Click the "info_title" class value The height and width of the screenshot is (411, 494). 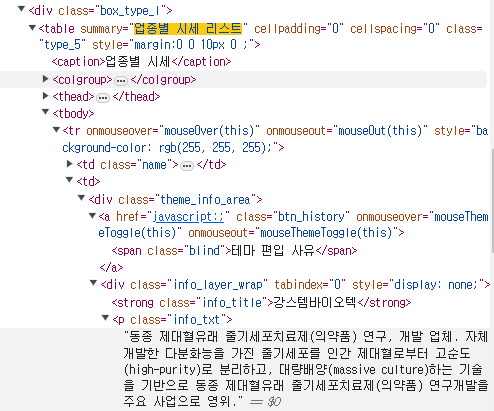pyautogui.click(x=232, y=303)
